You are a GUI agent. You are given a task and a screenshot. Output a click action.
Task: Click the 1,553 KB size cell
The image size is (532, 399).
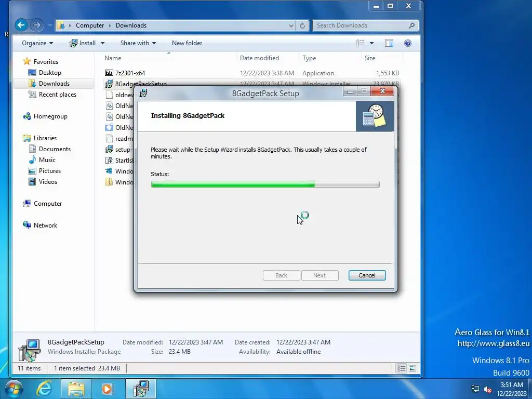point(387,73)
